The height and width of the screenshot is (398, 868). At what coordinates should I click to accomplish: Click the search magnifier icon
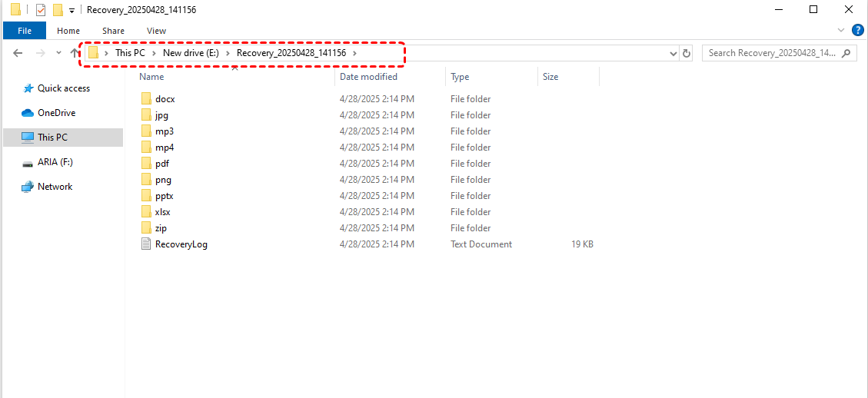[846, 53]
